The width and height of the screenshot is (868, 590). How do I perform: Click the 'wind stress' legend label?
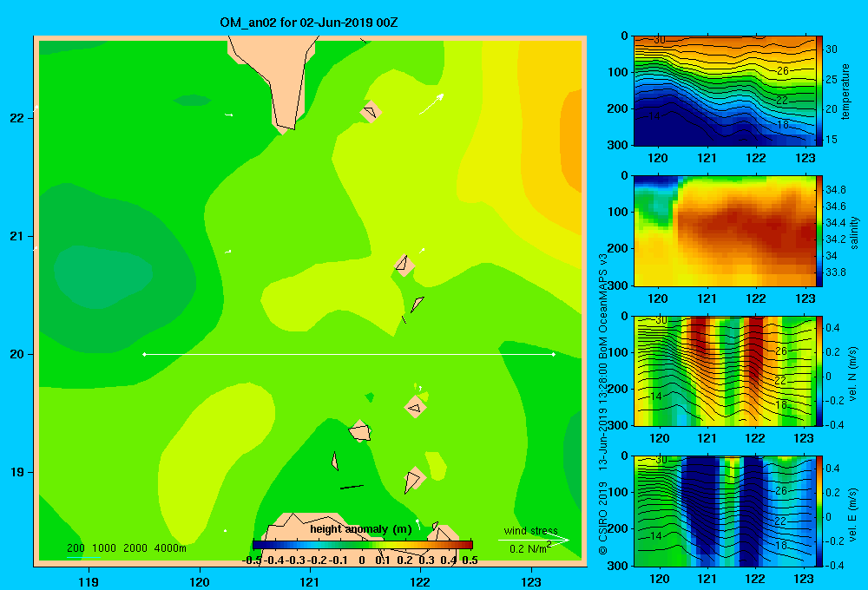[x=531, y=530]
